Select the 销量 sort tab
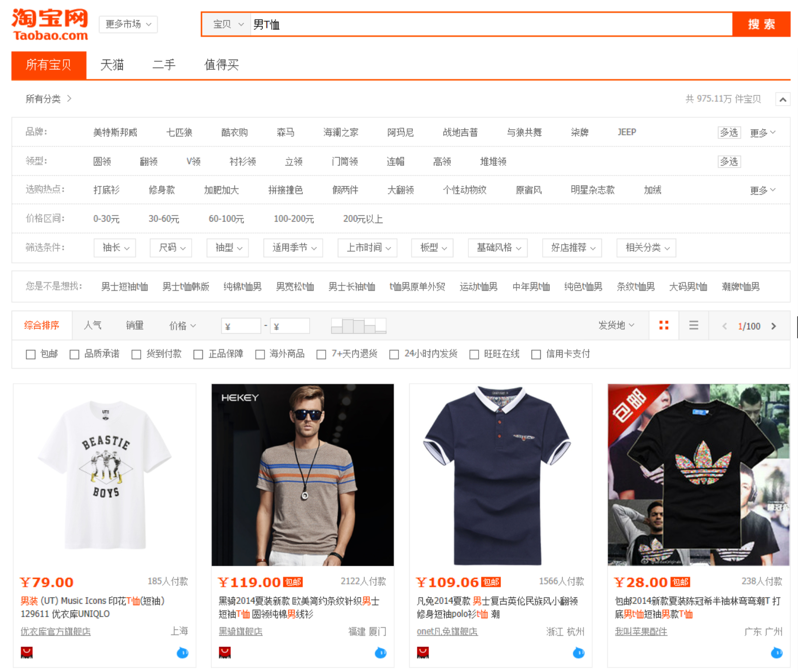 (x=134, y=326)
